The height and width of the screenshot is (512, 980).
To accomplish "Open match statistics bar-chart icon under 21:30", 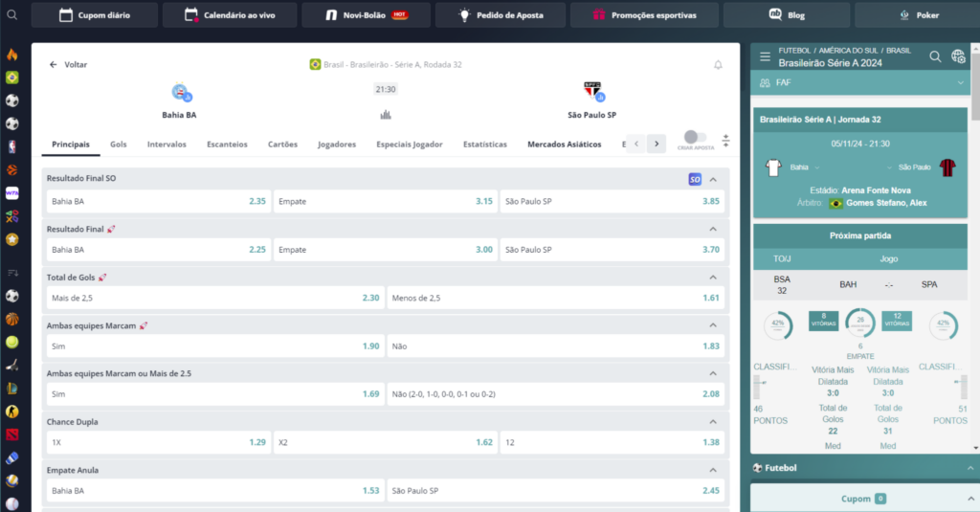I will point(386,115).
